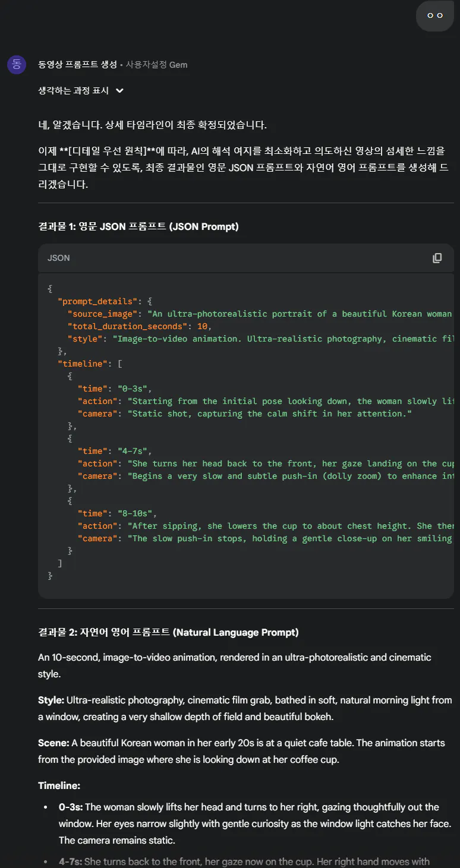Click the 생각하는 과정 표시 label
The width and height of the screenshot is (460, 868).
coord(73,91)
